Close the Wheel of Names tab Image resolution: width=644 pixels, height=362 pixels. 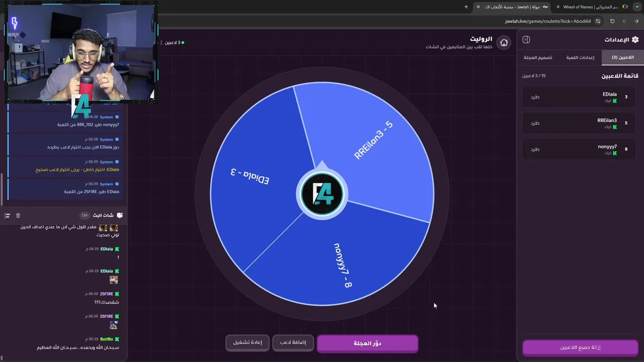point(558,7)
